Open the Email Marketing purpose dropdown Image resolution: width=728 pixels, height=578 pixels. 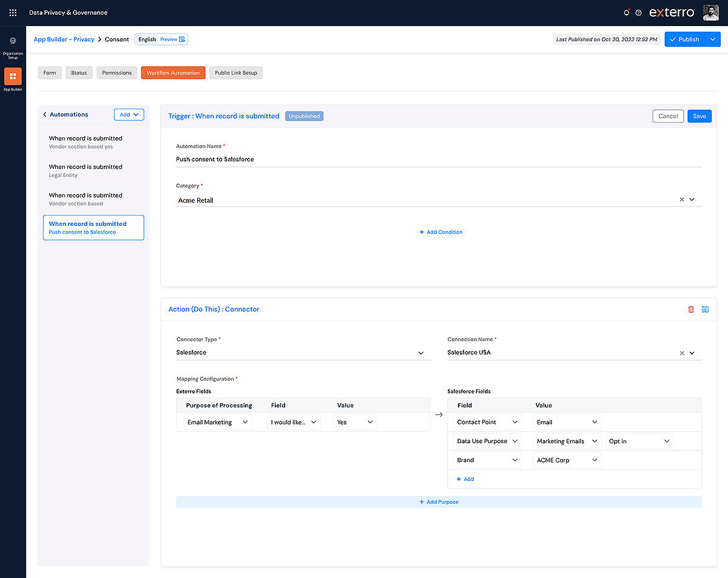[218, 422]
